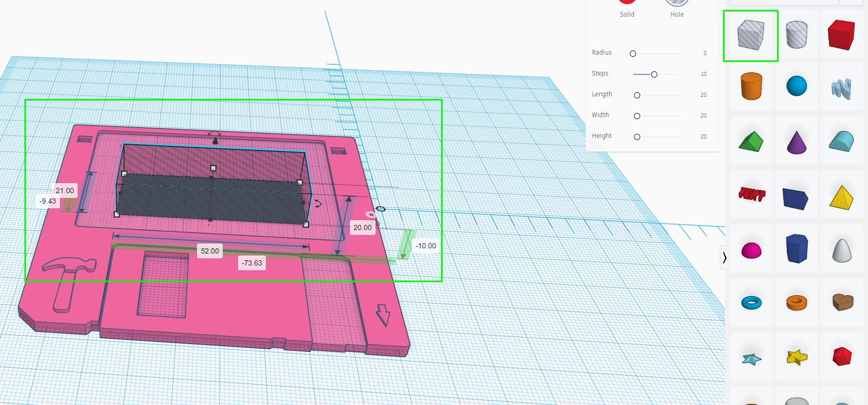868x405 pixels.
Task: Click the front-left white corner handle of the hole box
Action: click(x=116, y=214)
